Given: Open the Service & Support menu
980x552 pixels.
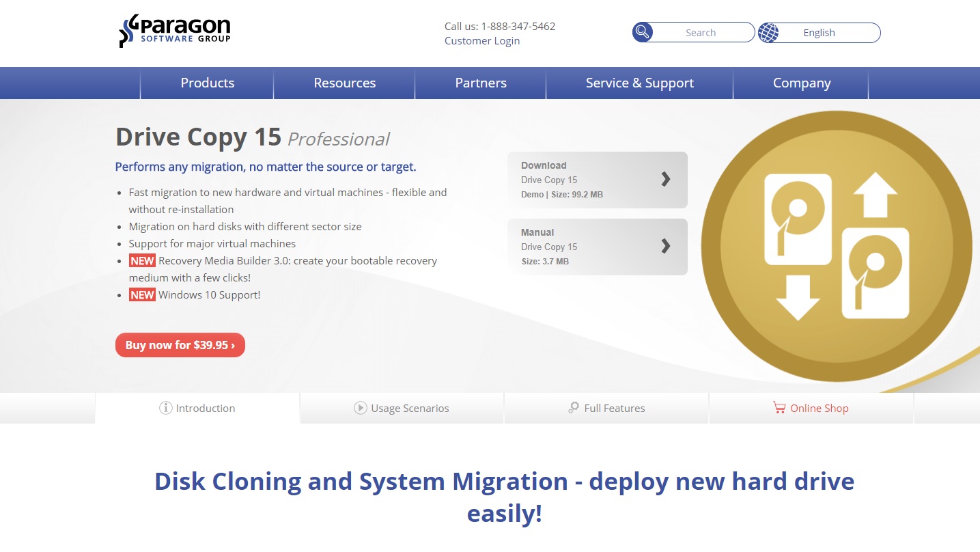Looking at the screenshot, I should tap(639, 83).
